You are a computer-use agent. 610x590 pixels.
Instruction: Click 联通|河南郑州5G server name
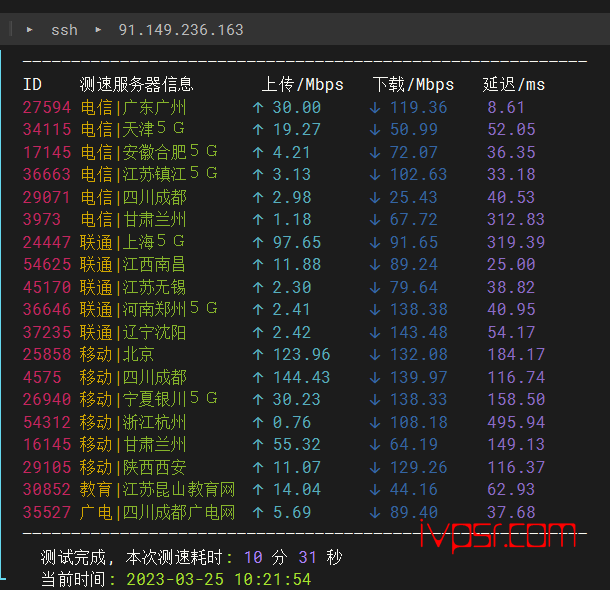point(149,309)
